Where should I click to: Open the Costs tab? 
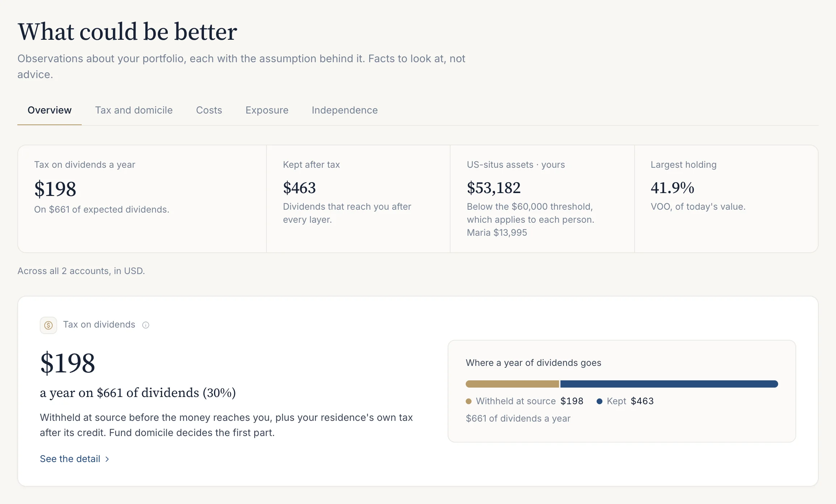209,110
